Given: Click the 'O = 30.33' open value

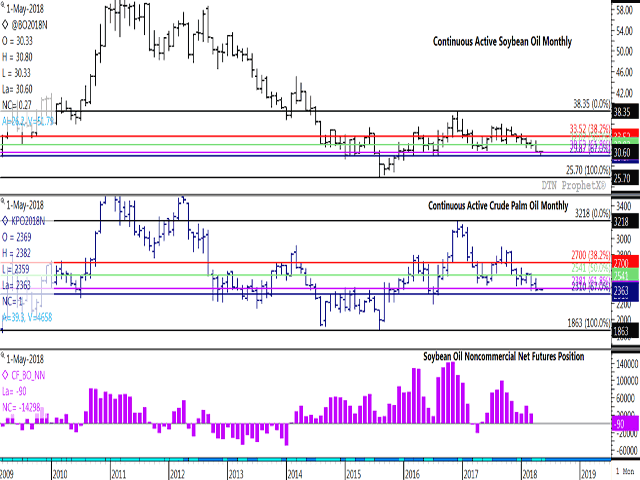Looking at the screenshot, I should click(17, 41).
